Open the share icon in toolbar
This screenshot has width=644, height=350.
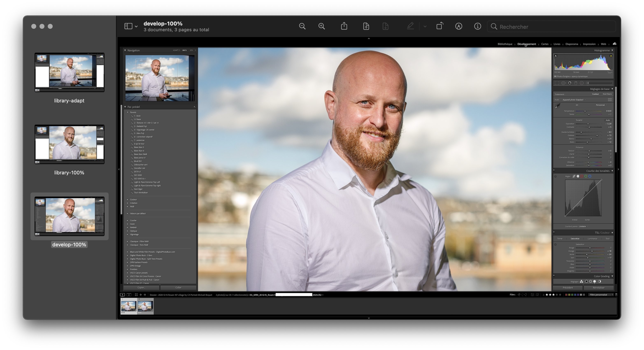click(344, 26)
